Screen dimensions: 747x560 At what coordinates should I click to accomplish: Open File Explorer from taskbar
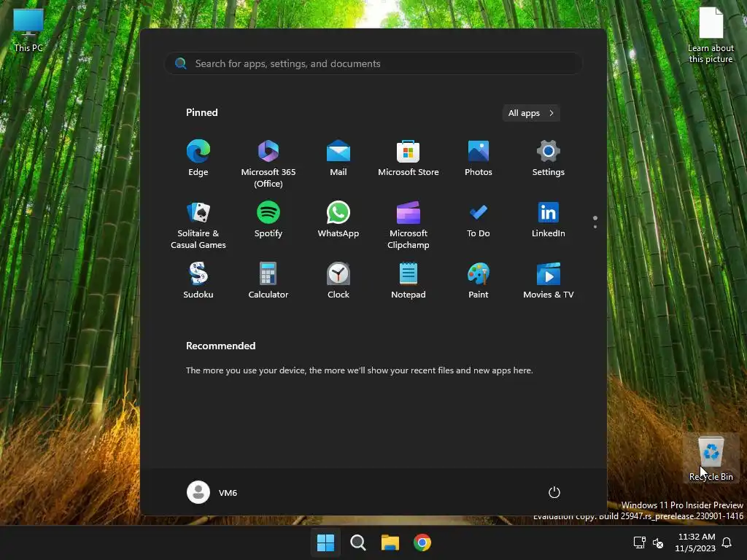pos(390,542)
